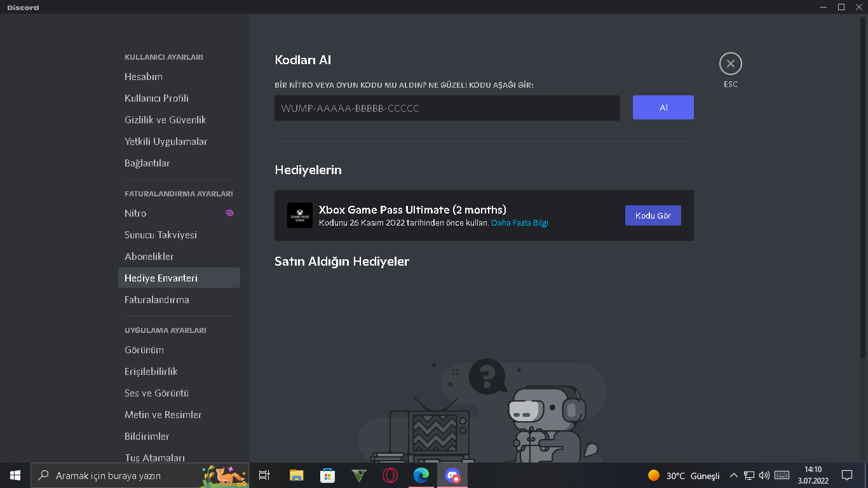Show hidden system tray icons
Screen dimensions: 868x488
[x=733, y=475]
